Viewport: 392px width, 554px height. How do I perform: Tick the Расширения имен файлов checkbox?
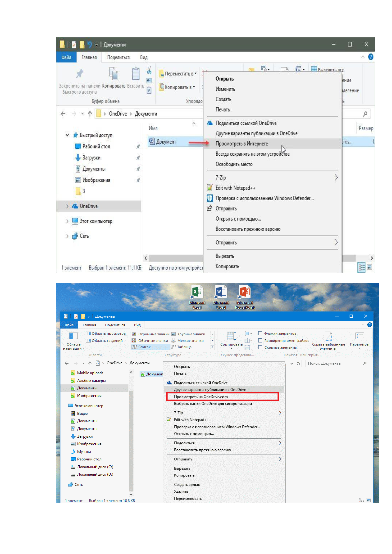click(x=260, y=340)
